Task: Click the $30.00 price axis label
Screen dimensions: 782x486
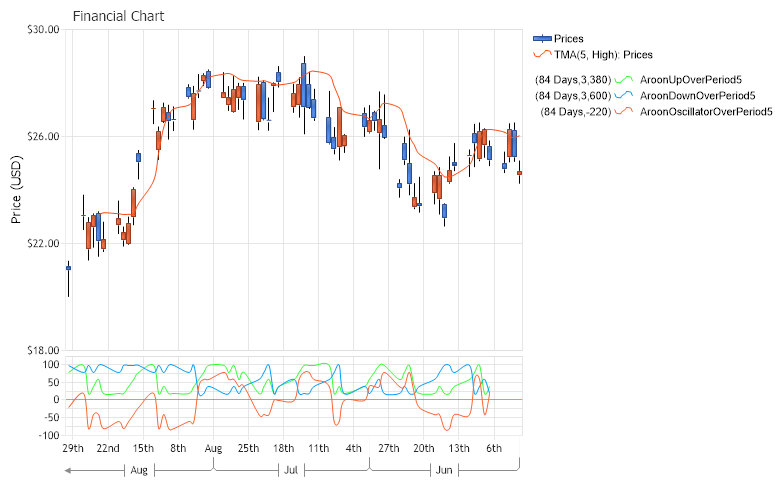Action: pos(43,30)
